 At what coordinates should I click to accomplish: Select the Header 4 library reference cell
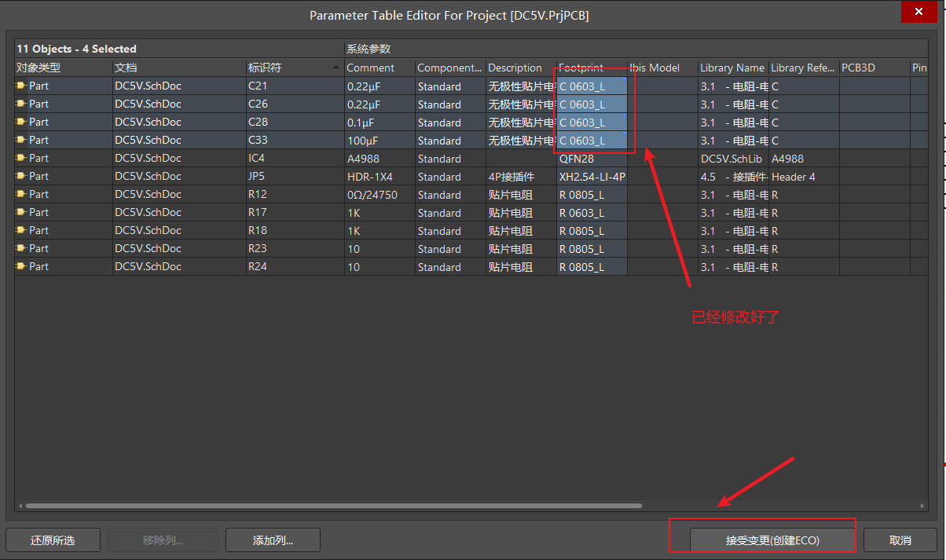pyautogui.click(x=804, y=177)
